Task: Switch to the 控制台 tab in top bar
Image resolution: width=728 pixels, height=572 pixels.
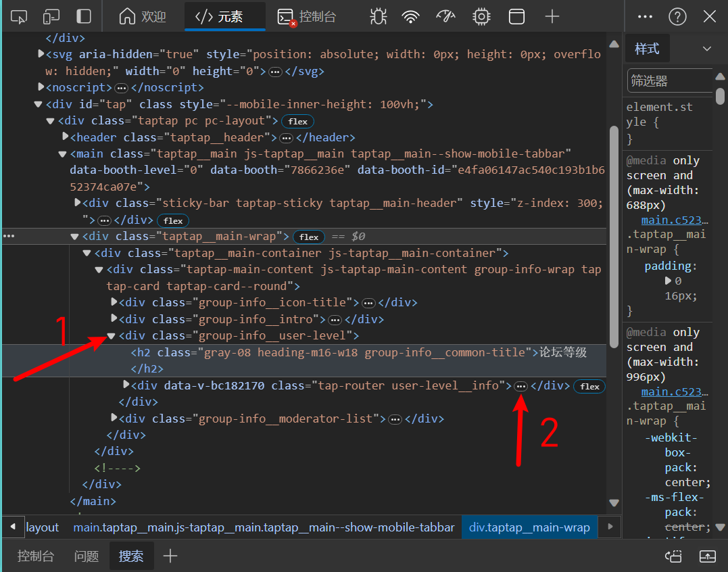Action: tap(308, 17)
